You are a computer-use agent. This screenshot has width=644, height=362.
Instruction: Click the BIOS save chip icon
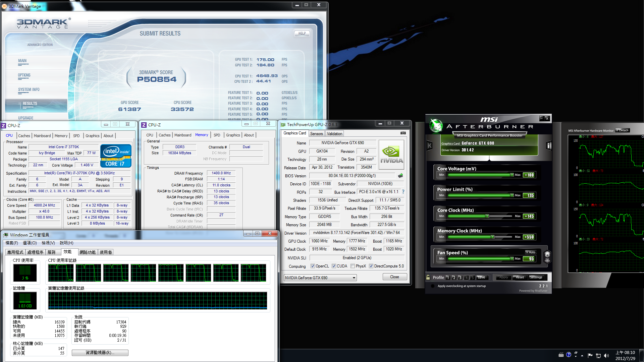400,175
